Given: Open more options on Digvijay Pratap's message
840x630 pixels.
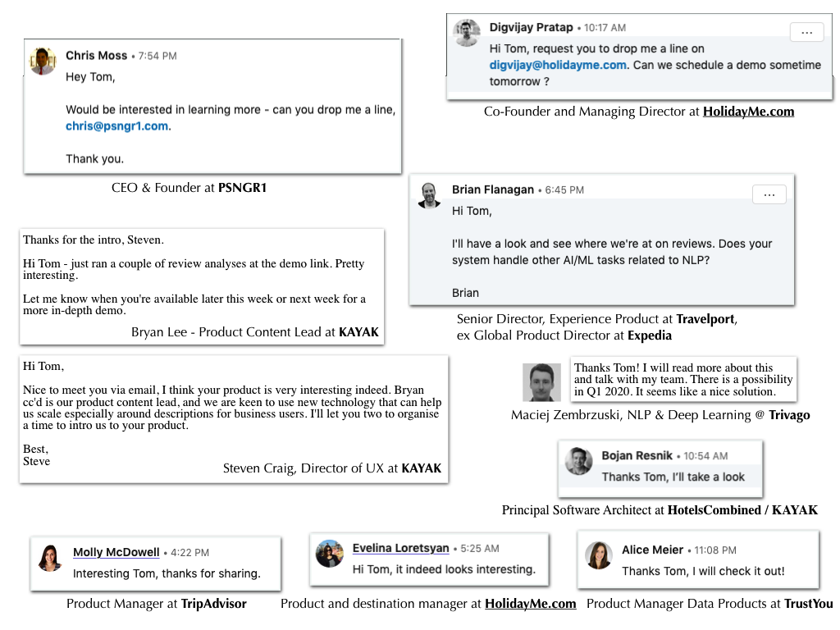Looking at the screenshot, I should [x=807, y=32].
